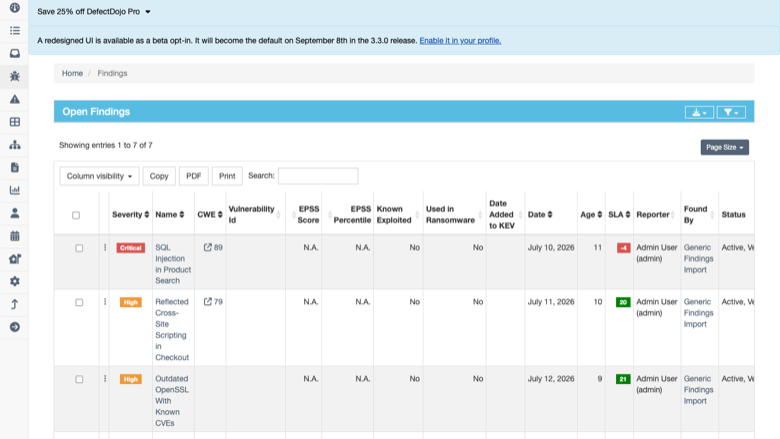Screen dimensions: 780x439
Task: Click the user profile sidebar icon
Action: tap(14, 213)
